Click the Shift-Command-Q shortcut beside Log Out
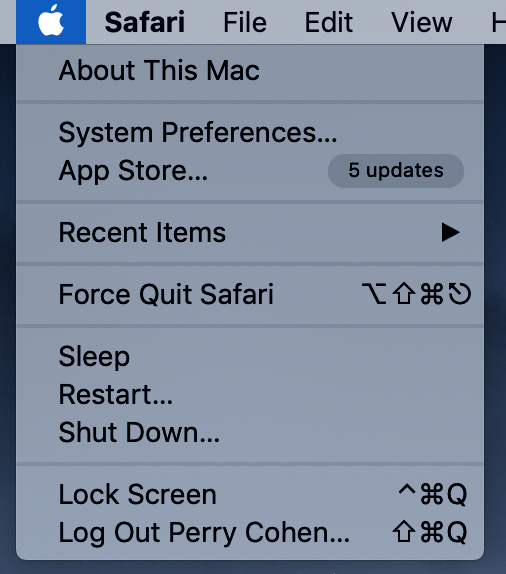This screenshot has height=574, width=506. [x=430, y=532]
